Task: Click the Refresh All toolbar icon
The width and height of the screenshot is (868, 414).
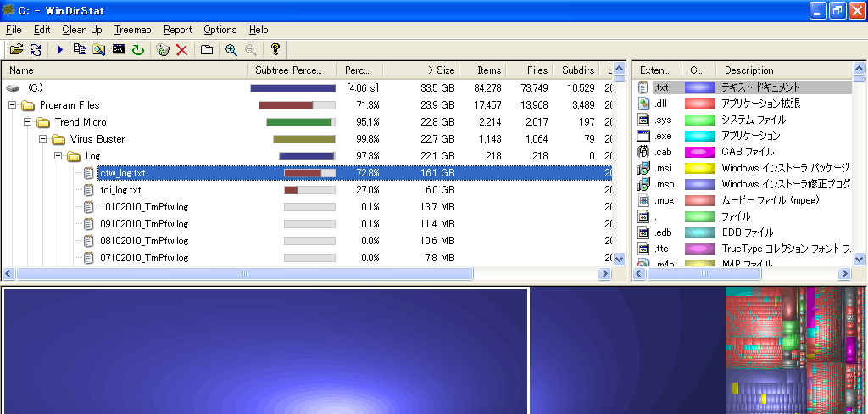Action: click(36, 50)
